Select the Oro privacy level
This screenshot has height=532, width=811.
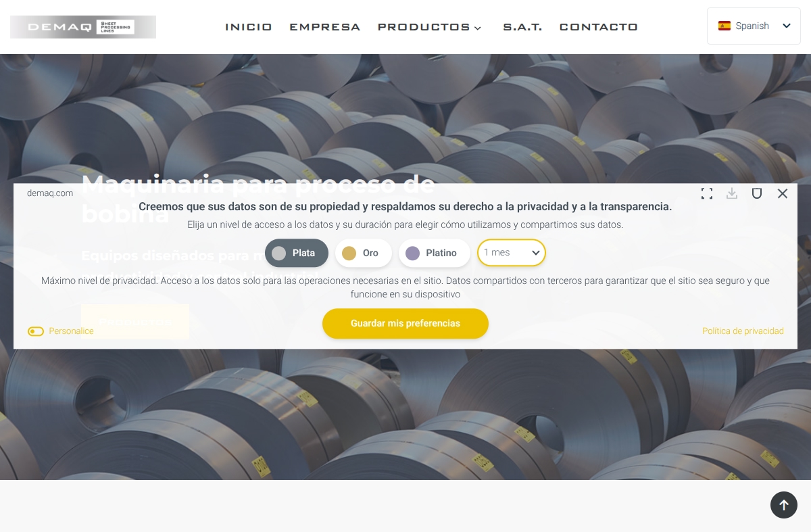pos(363,253)
